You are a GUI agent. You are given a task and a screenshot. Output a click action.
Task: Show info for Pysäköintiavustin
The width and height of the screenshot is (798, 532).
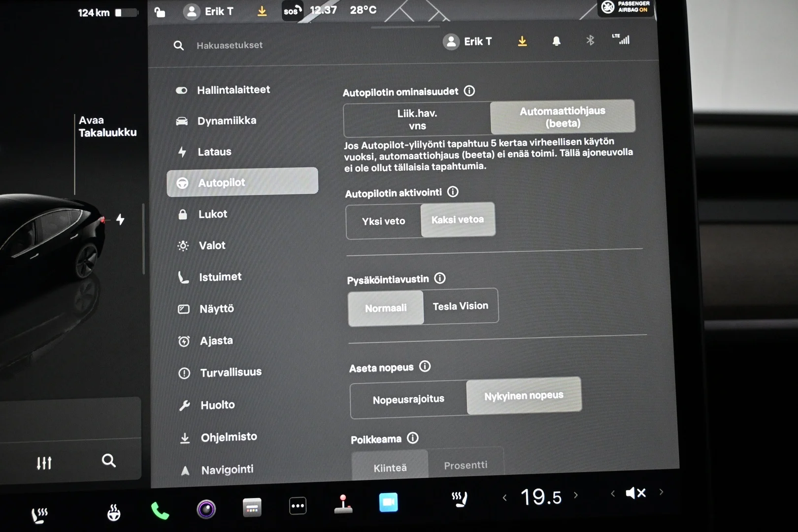[440, 278]
